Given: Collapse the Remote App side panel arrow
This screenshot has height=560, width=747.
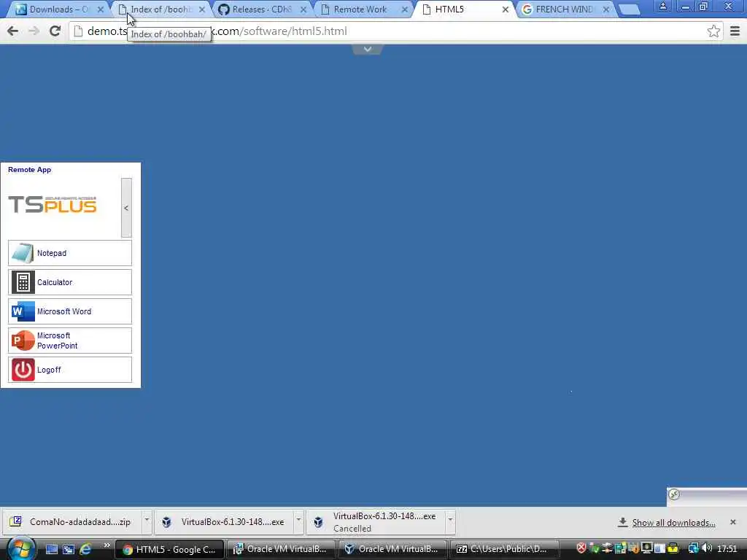Looking at the screenshot, I should click(x=126, y=208).
